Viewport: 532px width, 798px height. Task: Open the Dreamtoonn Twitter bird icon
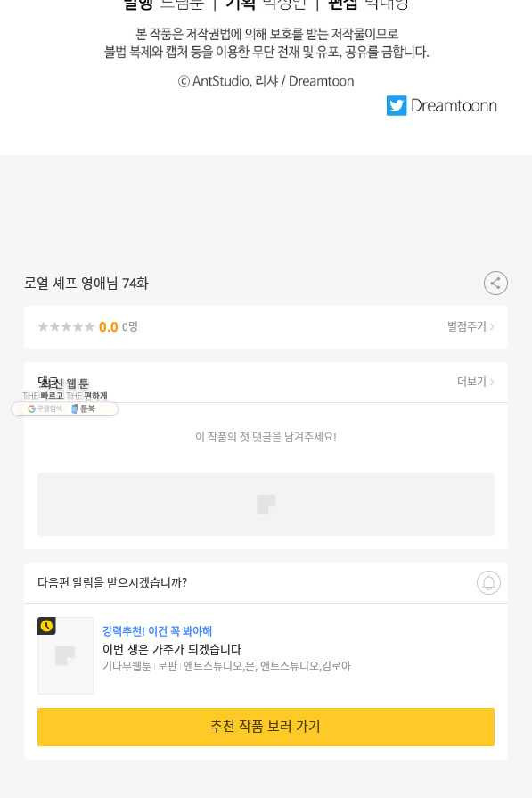click(x=397, y=106)
